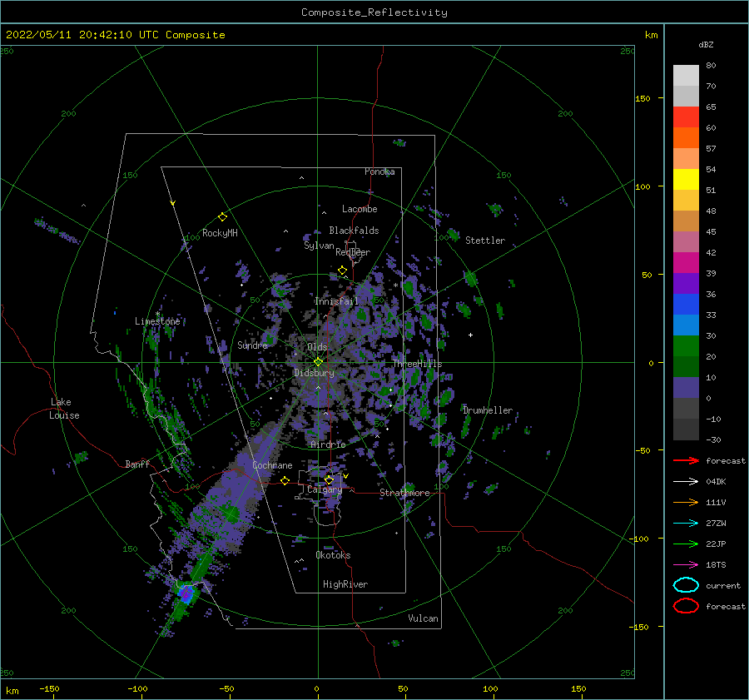Select the magenta swatch in dBZ scale
Screen dimensions: 749x700
686,262
